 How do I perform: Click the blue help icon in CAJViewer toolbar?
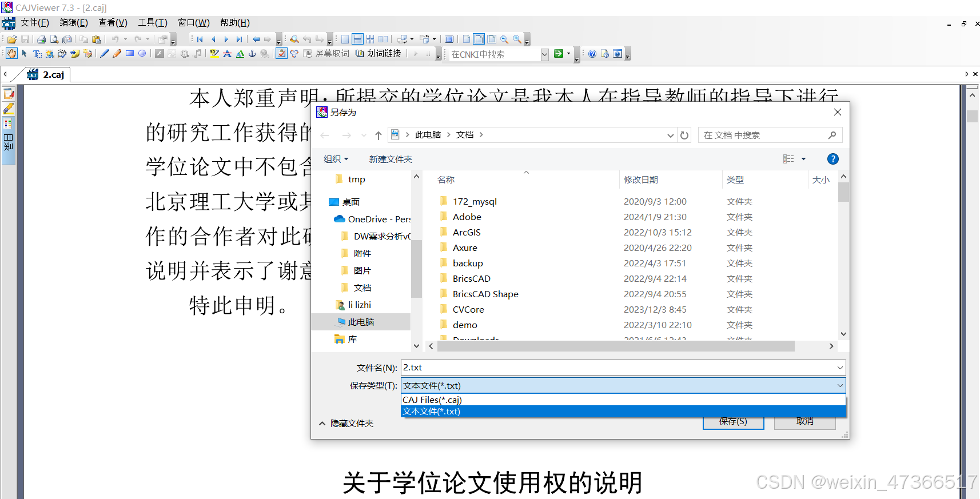(x=592, y=54)
